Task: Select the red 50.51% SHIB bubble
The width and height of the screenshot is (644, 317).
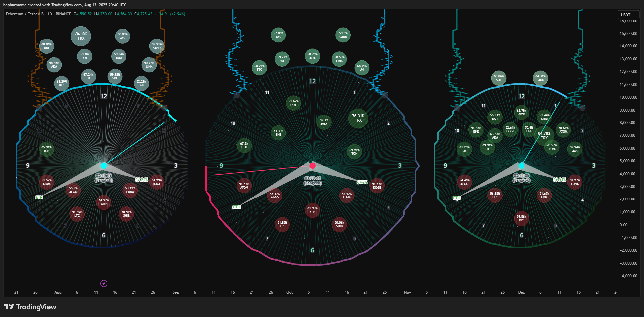Action: coord(126,214)
